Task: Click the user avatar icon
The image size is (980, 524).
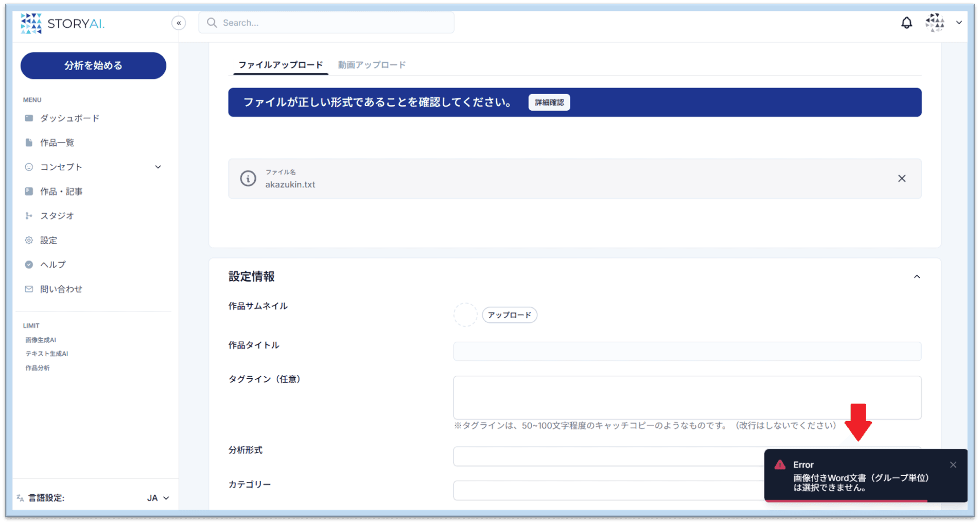Action: 935,23
